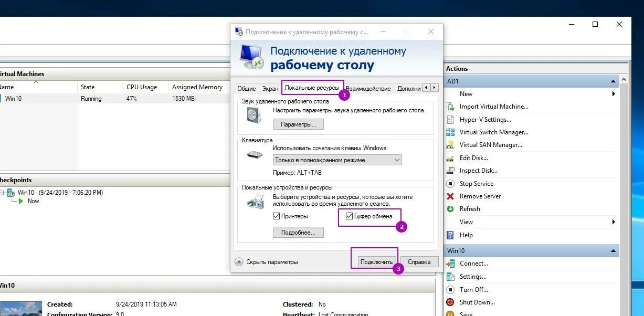
Task: Collapse the AD1 actions section
Action: coord(613,81)
